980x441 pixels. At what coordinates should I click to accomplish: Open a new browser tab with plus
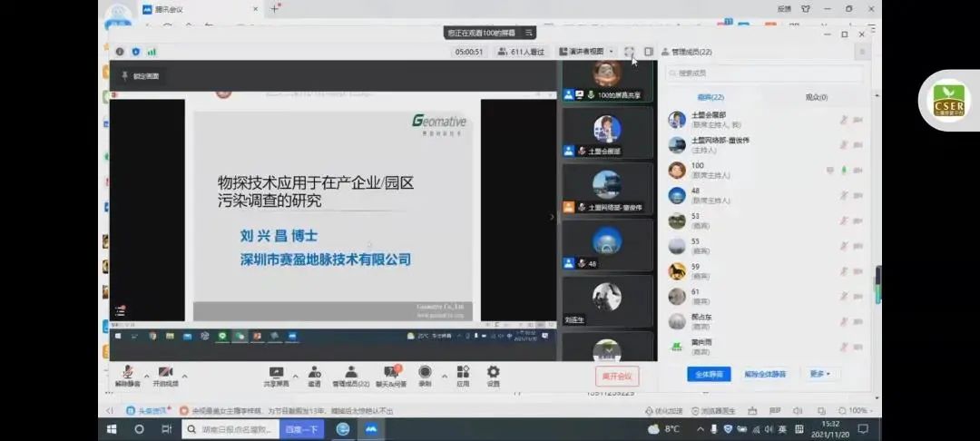pos(275,9)
